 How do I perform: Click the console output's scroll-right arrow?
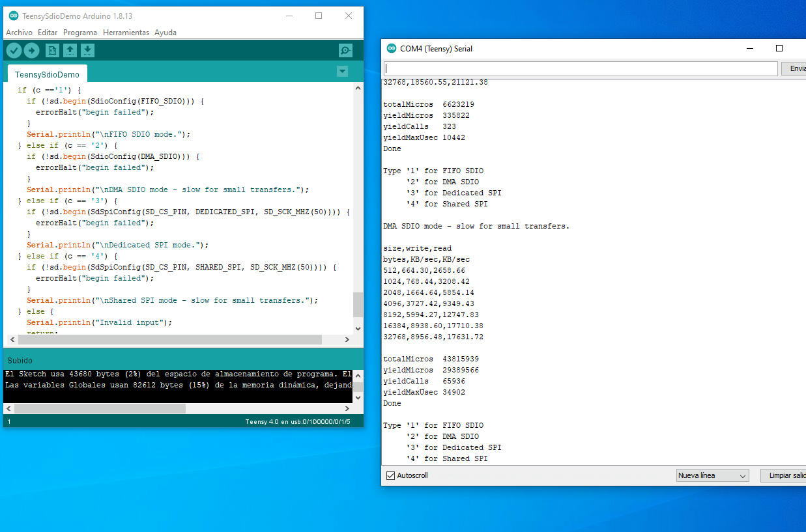pyautogui.click(x=347, y=408)
